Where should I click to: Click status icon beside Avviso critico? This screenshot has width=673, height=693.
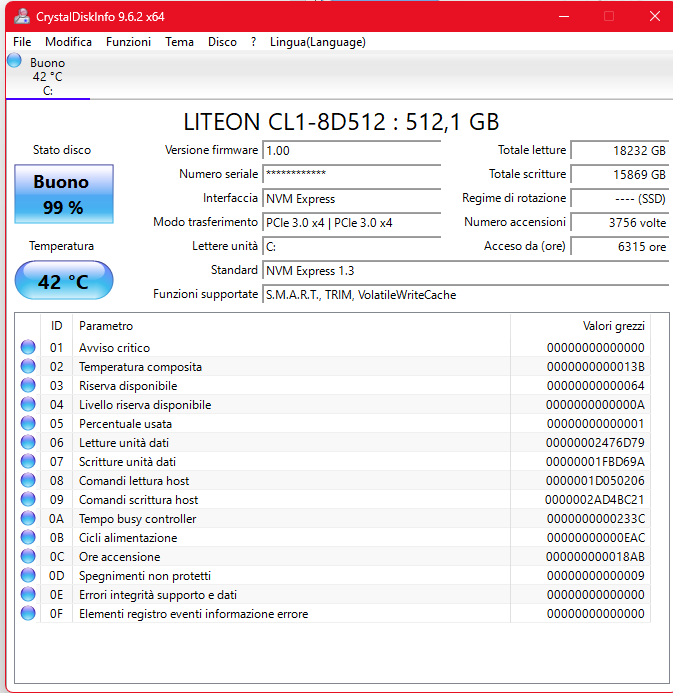[x=28, y=348]
